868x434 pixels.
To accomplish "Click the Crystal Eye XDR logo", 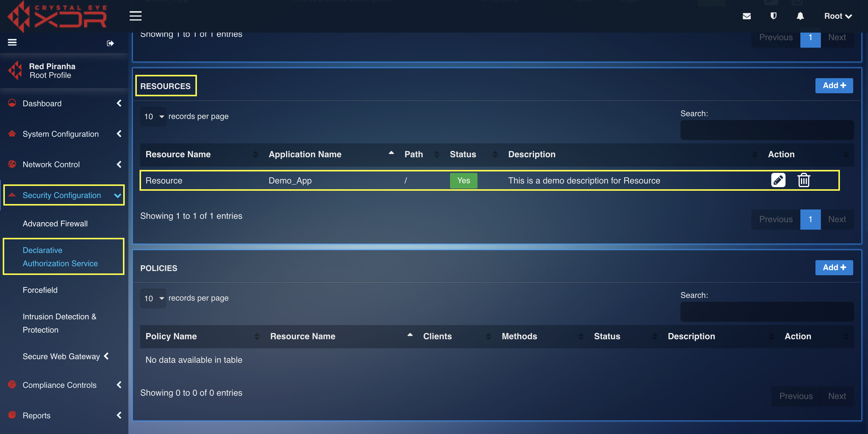I will coord(57,16).
